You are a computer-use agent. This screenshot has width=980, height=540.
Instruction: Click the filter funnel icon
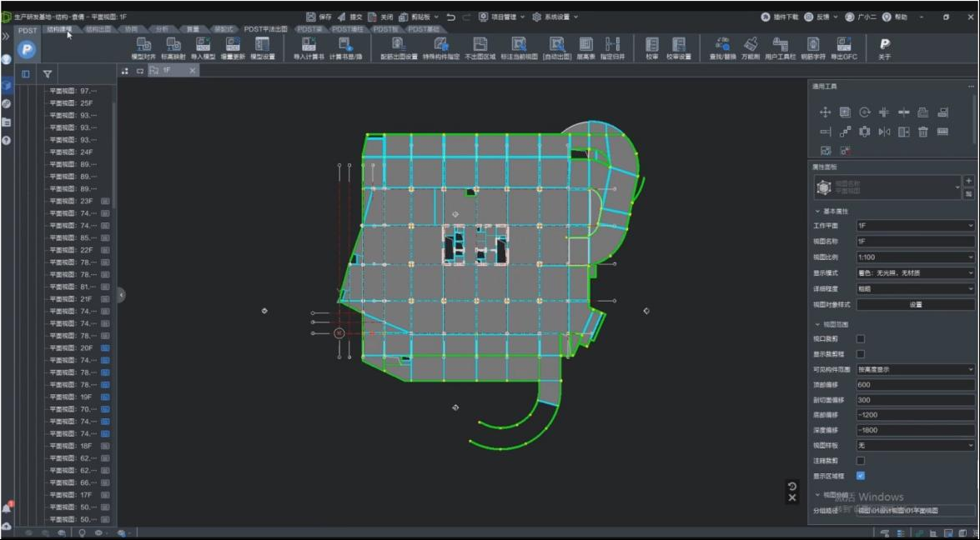47,74
